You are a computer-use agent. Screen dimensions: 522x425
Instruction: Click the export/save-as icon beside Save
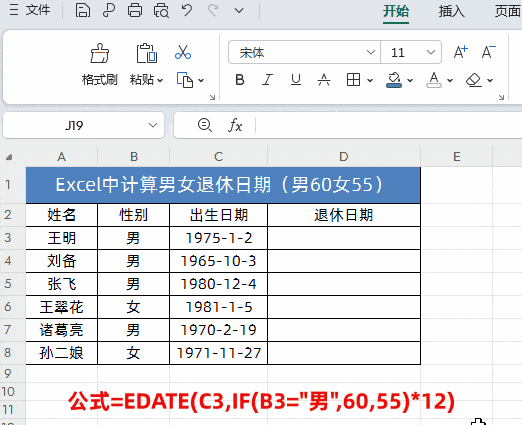pyautogui.click(x=109, y=10)
